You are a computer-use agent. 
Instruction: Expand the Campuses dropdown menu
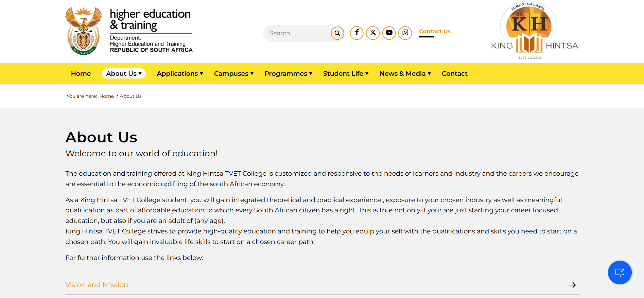234,73
